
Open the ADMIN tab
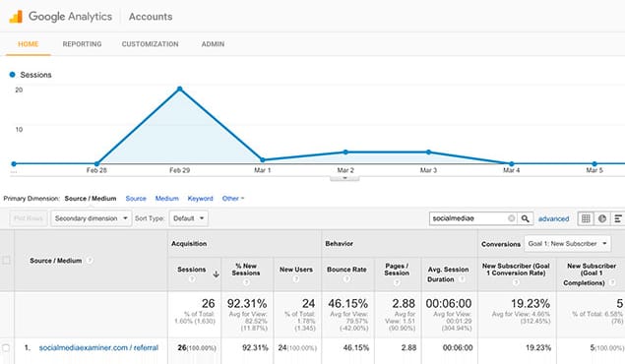[213, 44]
